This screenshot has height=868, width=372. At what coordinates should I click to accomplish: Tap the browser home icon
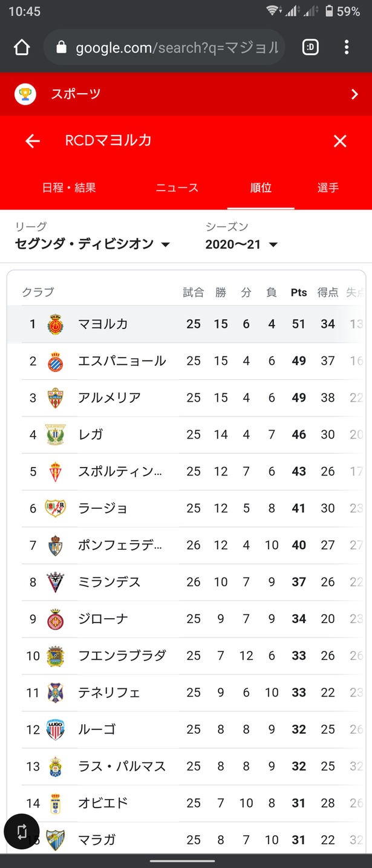pyautogui.click(x=22, y=47)
